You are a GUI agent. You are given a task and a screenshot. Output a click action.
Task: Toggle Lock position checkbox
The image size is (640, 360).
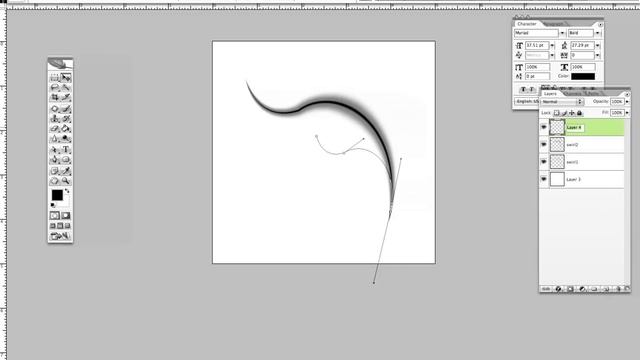click(572, 113)
